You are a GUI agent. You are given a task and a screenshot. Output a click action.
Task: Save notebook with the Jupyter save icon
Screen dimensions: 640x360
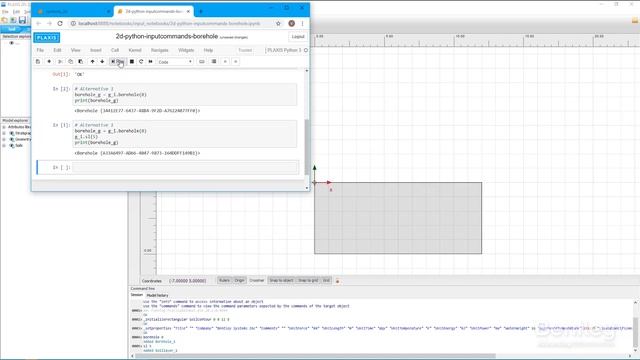pos(38,62)
